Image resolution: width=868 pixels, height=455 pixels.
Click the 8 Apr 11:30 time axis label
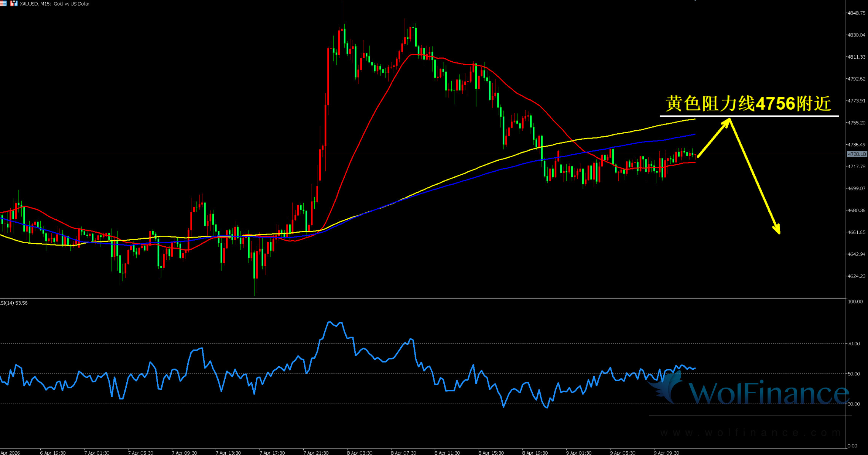pos(447,453)
